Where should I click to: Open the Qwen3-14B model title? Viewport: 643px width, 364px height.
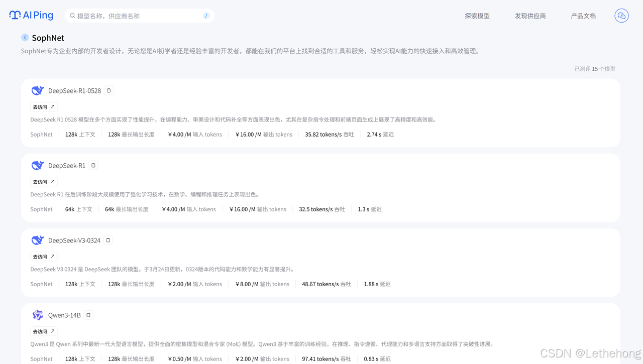pyautogui.click(x=64, y=315)
